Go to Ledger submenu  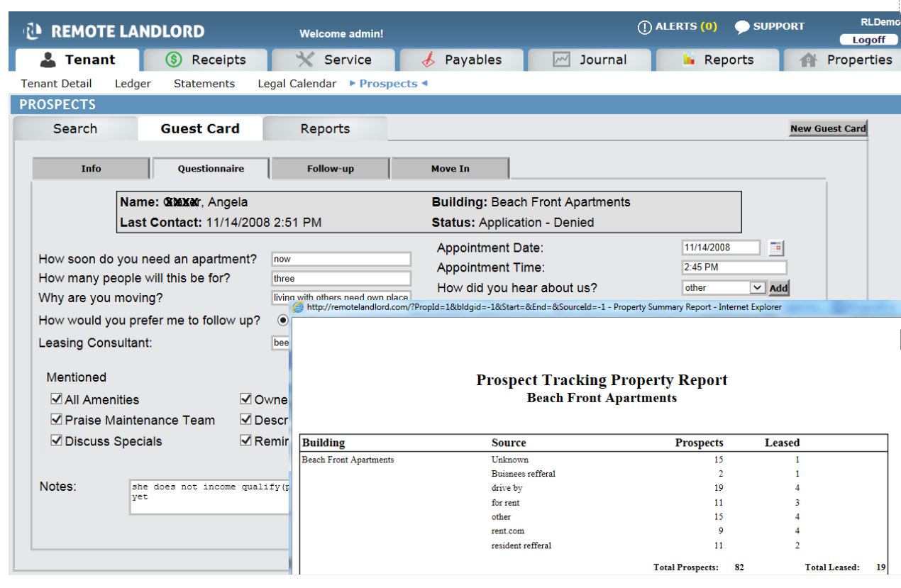click(x=133, y=84)
